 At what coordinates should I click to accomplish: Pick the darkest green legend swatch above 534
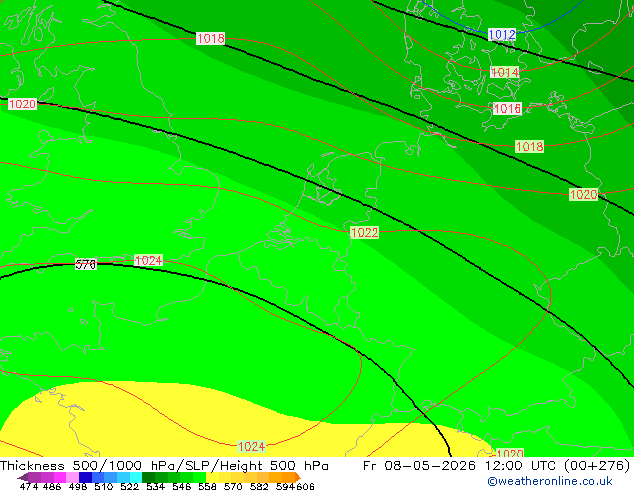tap(148, 477)
